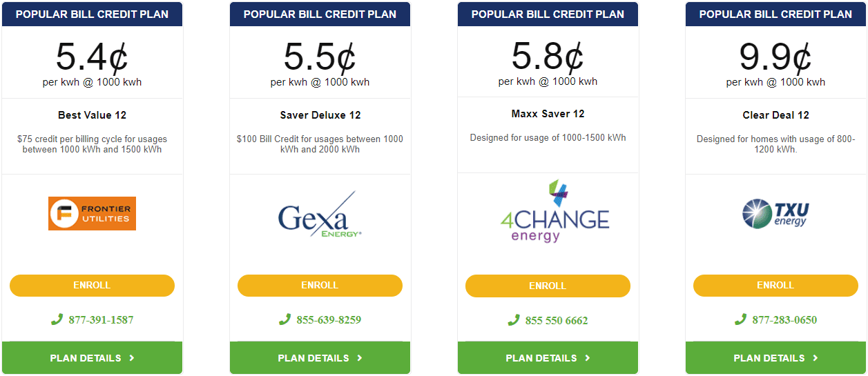
Task: Click the 4Change Energy logo
Action: (x=554, y=211)
